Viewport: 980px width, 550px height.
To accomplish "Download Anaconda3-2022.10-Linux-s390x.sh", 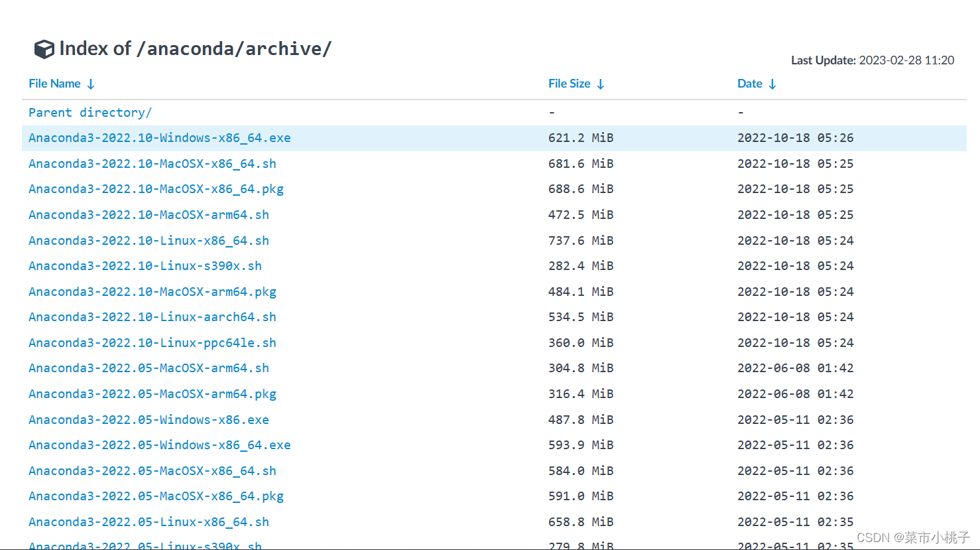I will (145, 266).
